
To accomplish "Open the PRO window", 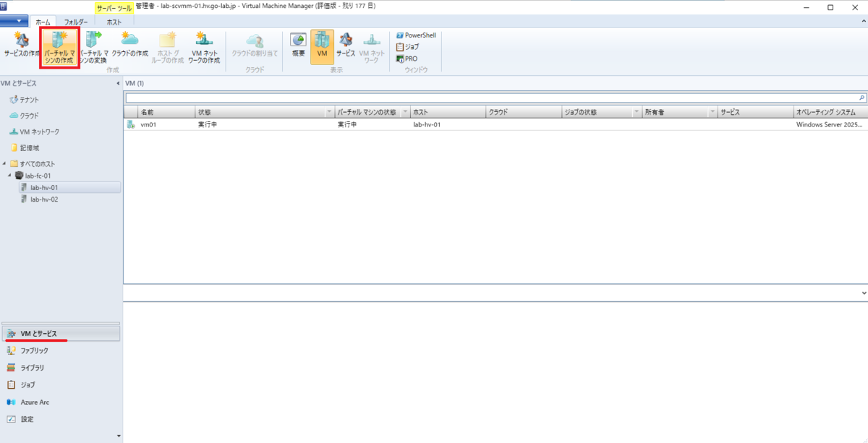I will [x=407, y=59].
